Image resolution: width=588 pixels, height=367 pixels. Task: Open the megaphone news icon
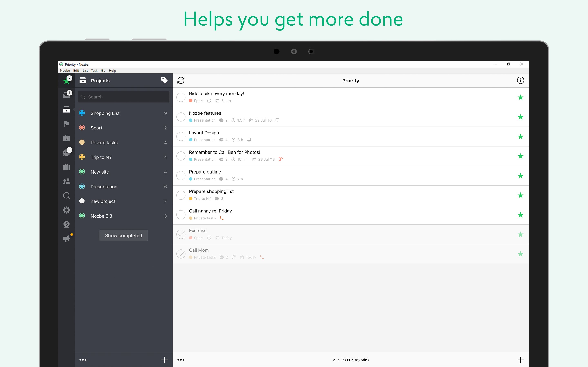[x=66, y=238]
